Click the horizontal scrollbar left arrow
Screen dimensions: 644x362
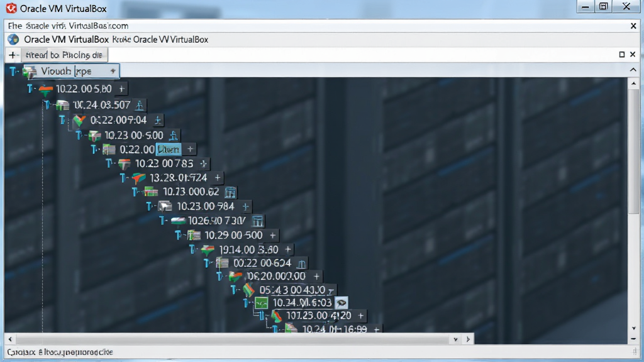(10, 339)
